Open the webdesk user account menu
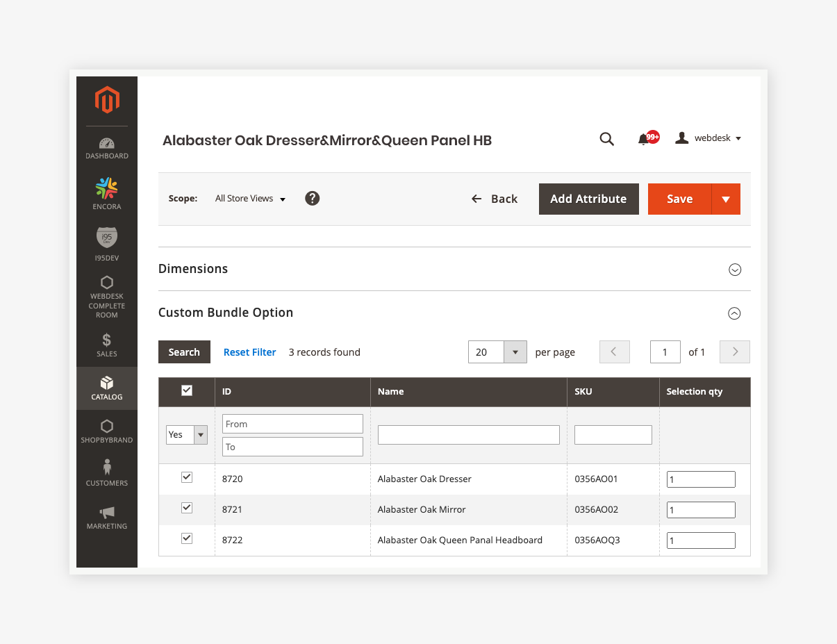837x644 pixels. [x=708, y=138]
